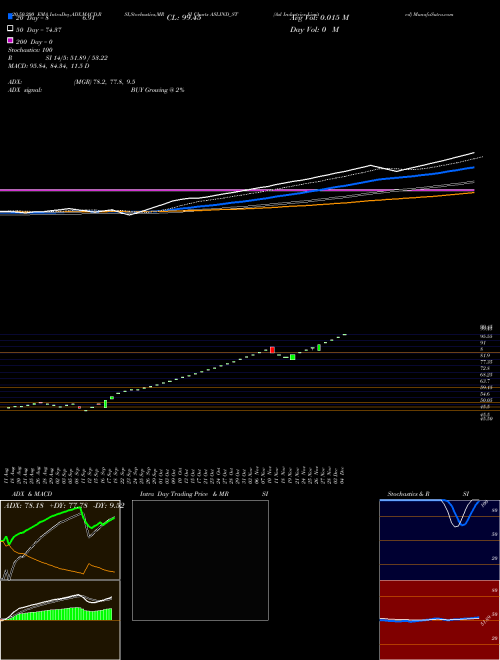Click the magenta 200 Day legend swatch

pyautogui.click(x=10, y=40)
